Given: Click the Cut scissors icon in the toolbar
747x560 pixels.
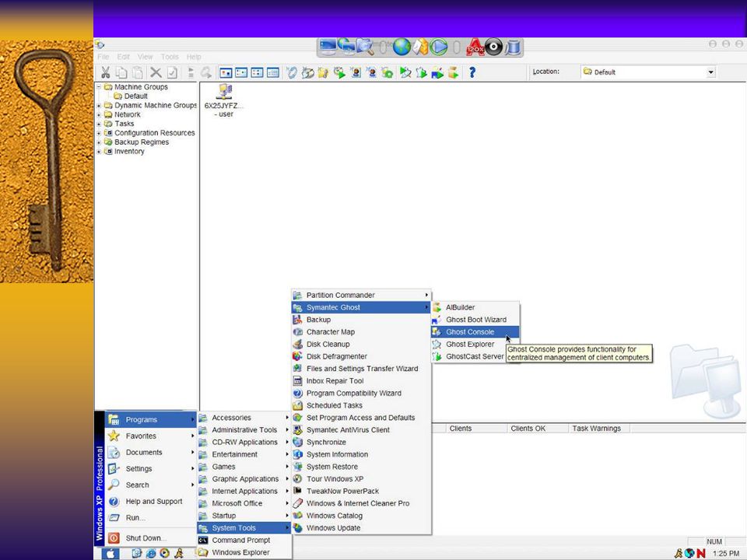Looking at the screenshot, I should [x=105, y=72].
